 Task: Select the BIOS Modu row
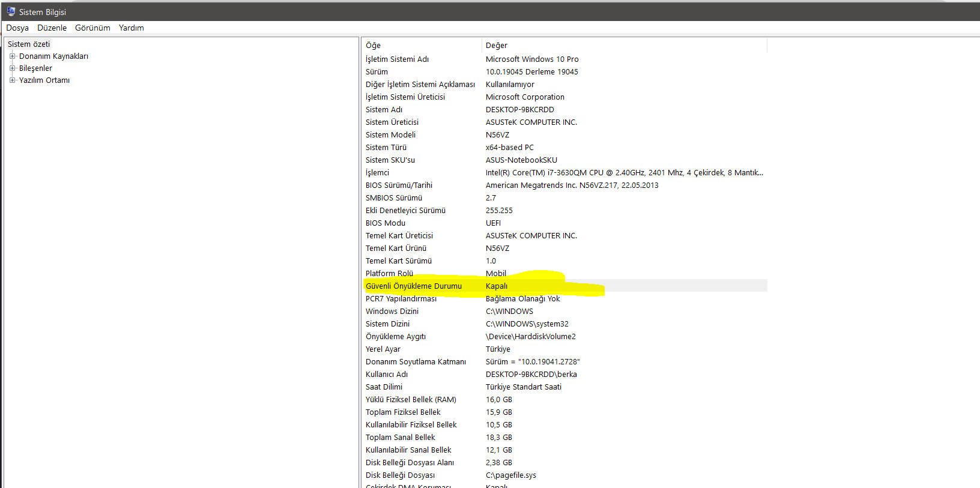tap(386, 223)
